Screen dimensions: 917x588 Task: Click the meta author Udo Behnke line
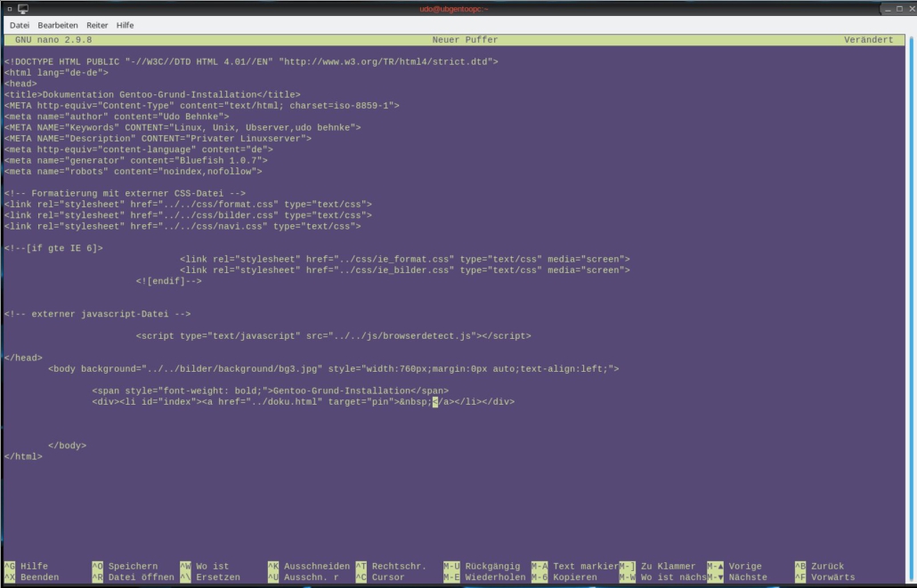117,117
